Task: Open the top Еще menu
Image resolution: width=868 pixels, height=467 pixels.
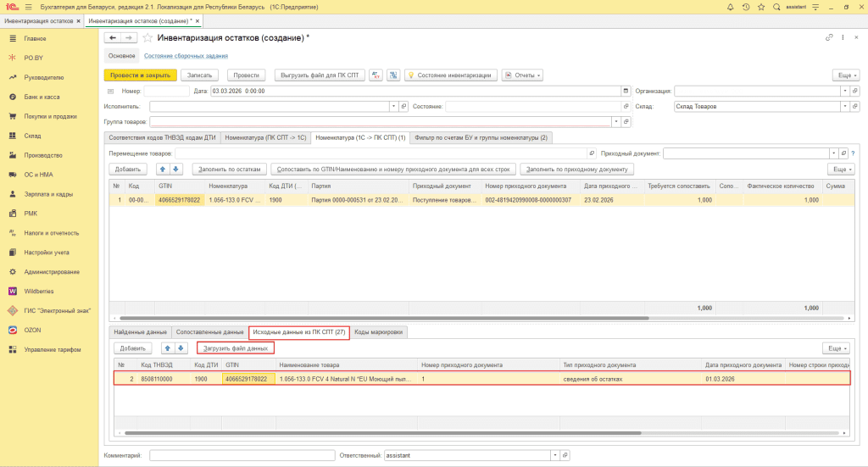Action: tap(843, 75)
